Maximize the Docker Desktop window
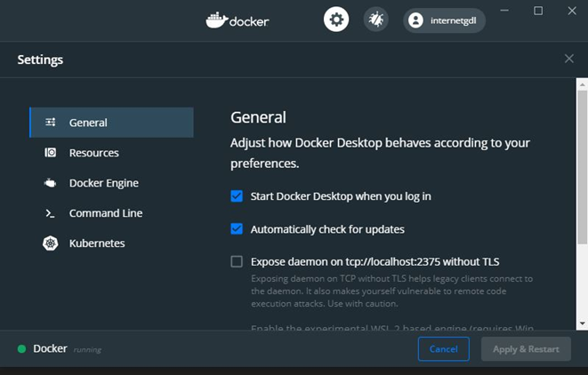Image resolution: width=588 pixels, height=375 pixels. tap(538, 11)
